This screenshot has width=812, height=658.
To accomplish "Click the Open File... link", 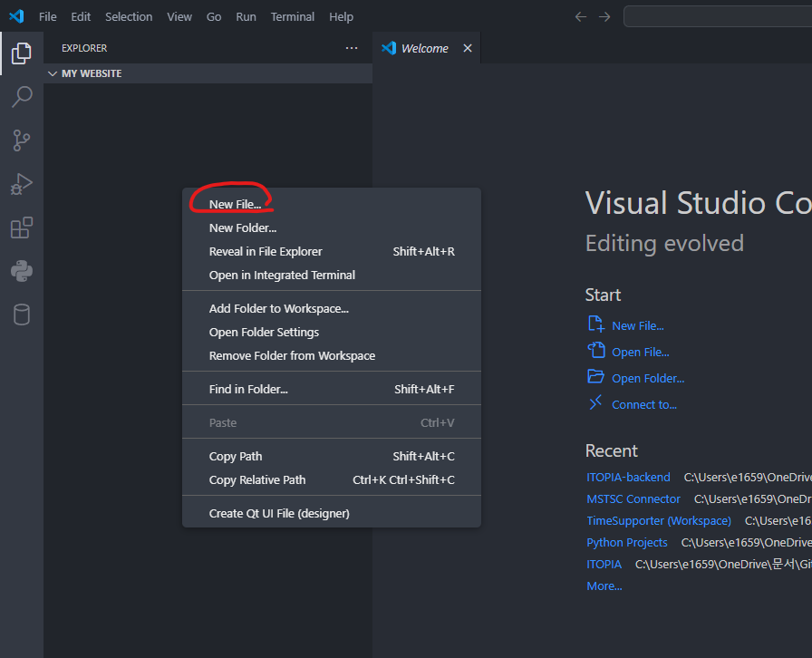I will coord(641,353).
